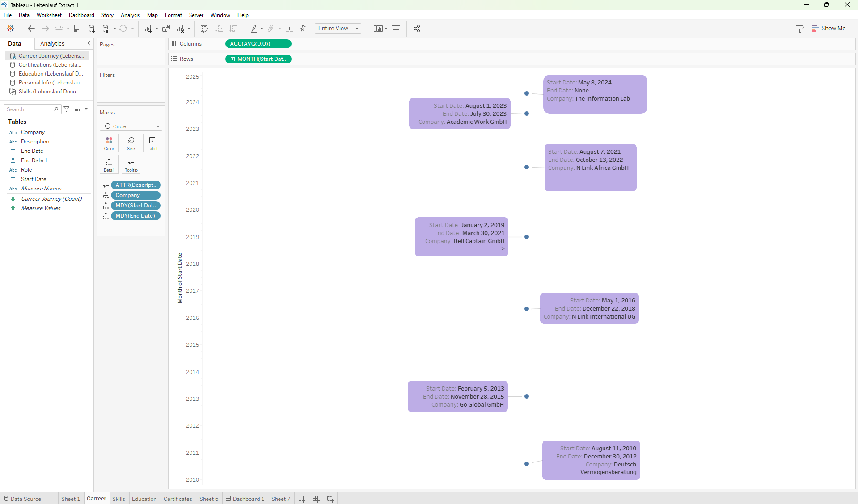Screen dimensions: 858x504
Task: Click the Group members paperclip icon
Action: point(271,29)
